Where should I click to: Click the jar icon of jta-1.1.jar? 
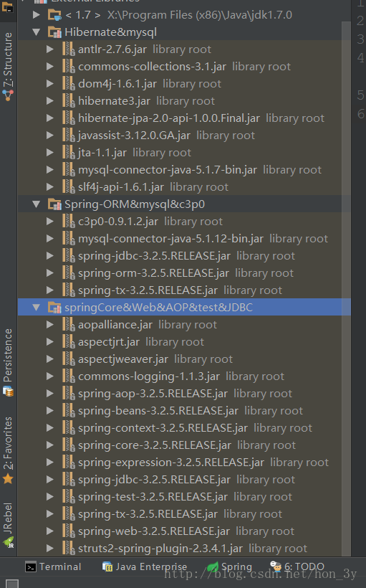(x=68, y=153)
